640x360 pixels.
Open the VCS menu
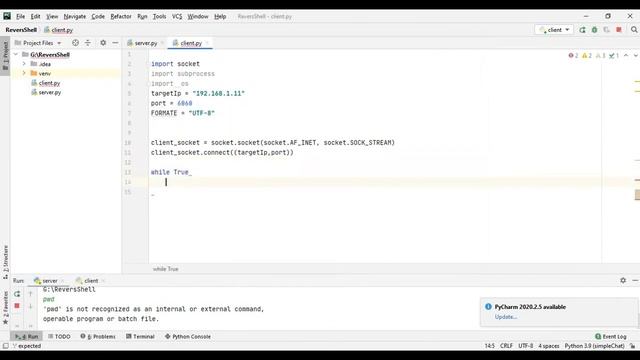pos(177,16)
